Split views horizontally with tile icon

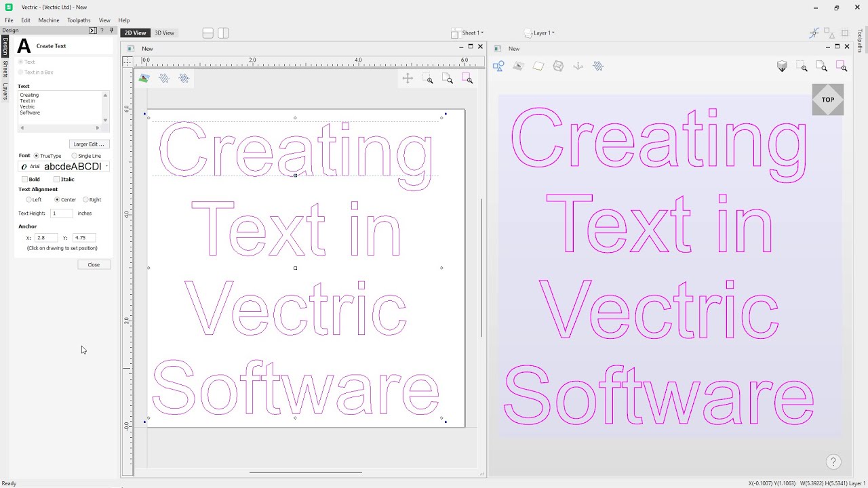208,33
